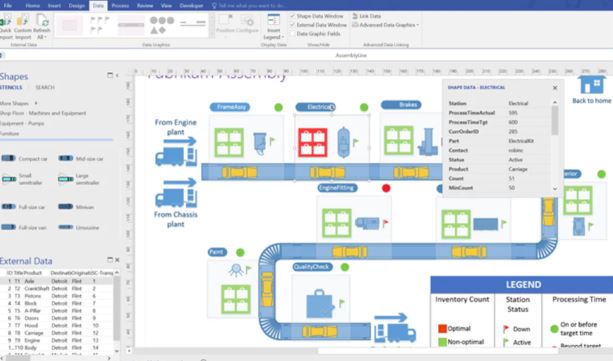Switch to the Developer ribbon tab

coord(191,5)
